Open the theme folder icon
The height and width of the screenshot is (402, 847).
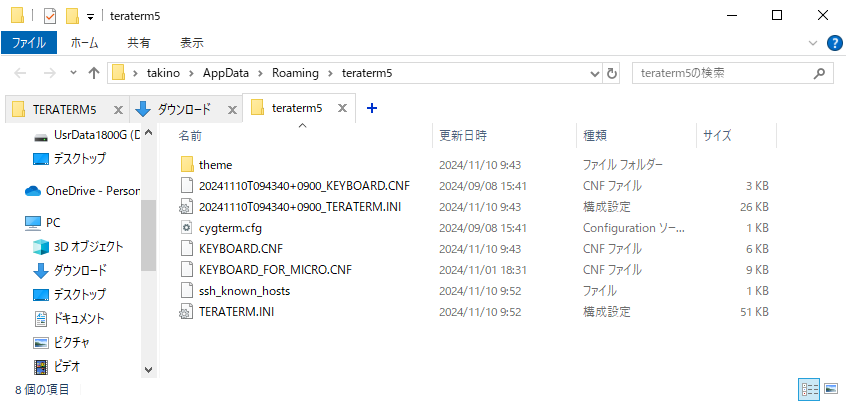pos(187,164)
